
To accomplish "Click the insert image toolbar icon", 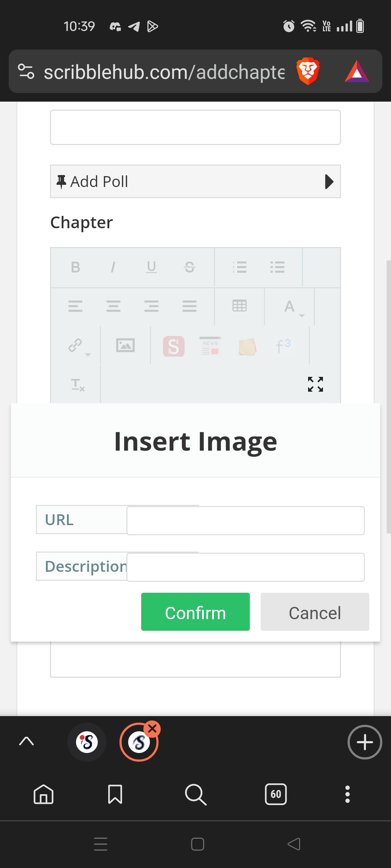I will coord(125,345).
